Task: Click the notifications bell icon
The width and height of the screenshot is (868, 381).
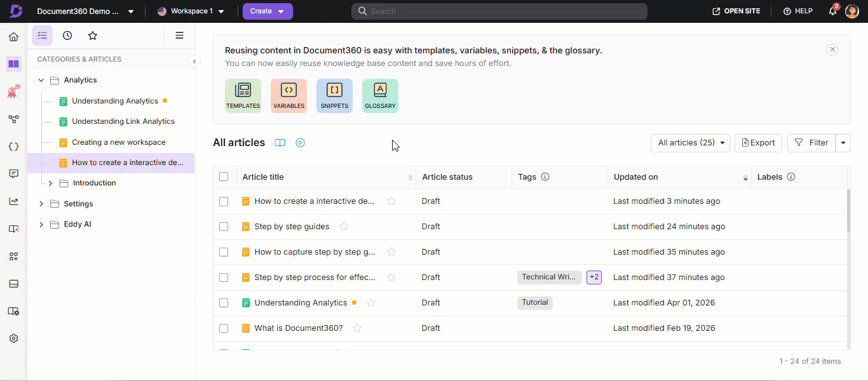Action: (832, 11)
